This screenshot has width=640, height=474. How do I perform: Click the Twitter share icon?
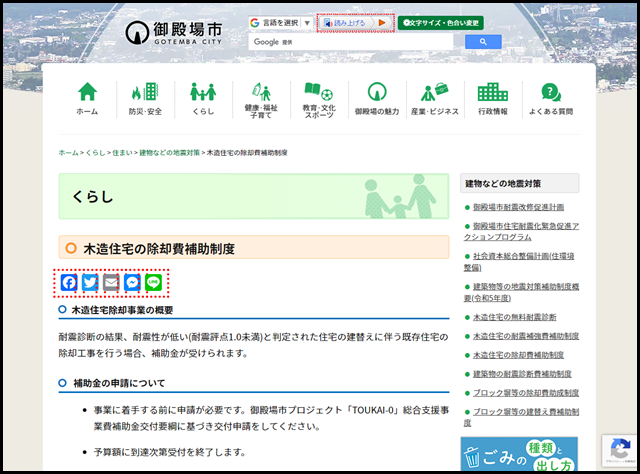click(x=90, y=282)
